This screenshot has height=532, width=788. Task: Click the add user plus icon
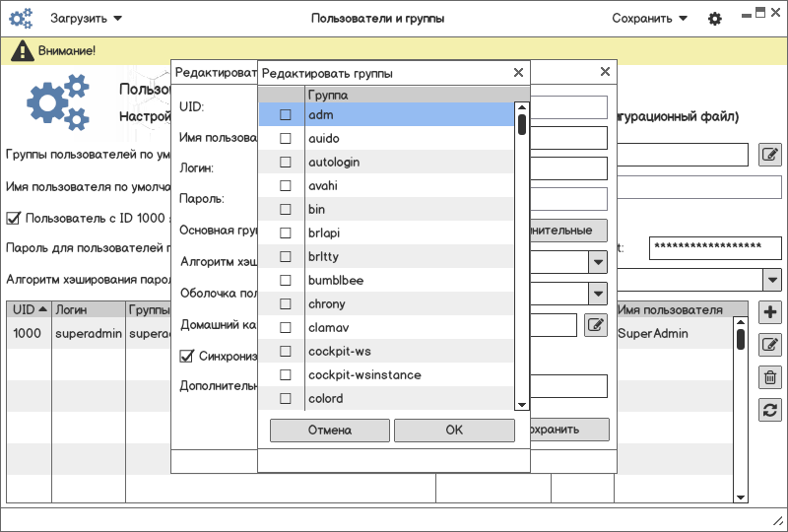pos(771,313)
